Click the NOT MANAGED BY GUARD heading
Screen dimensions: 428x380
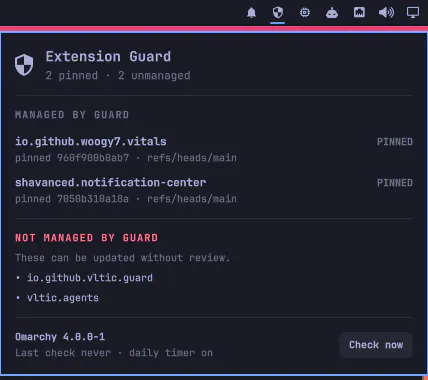pyautogui.click(x=86, y=238)
